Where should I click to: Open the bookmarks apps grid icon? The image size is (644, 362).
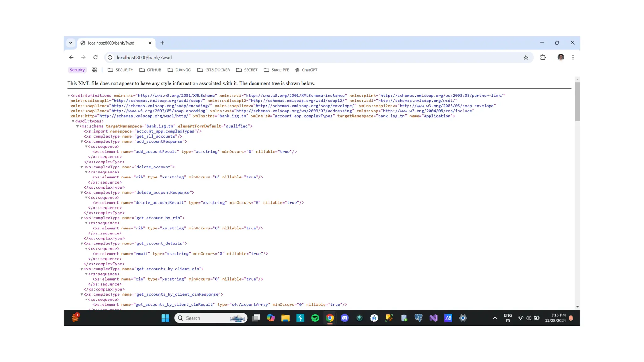94,70
